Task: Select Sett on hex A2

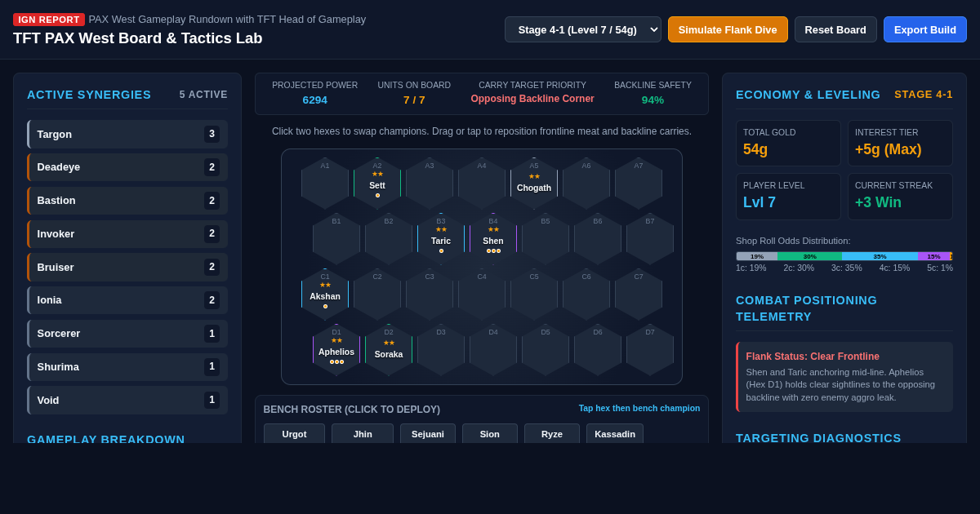Action: click(377, 184)
